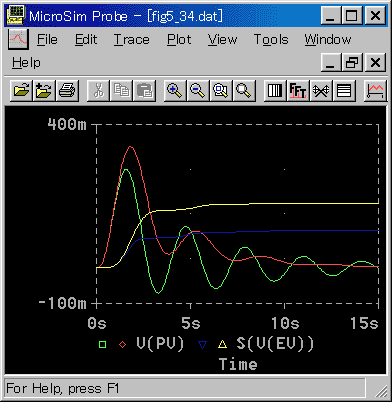Image resolution: width=392 pixels, height=402 pixels.
Task: Open the File menu
Action: click(x=47, y=40)
